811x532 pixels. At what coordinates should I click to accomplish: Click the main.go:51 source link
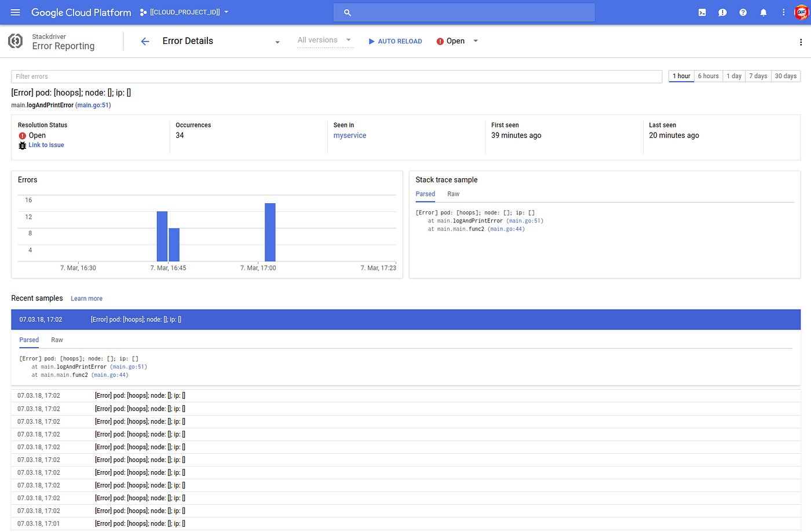[93, 105]
